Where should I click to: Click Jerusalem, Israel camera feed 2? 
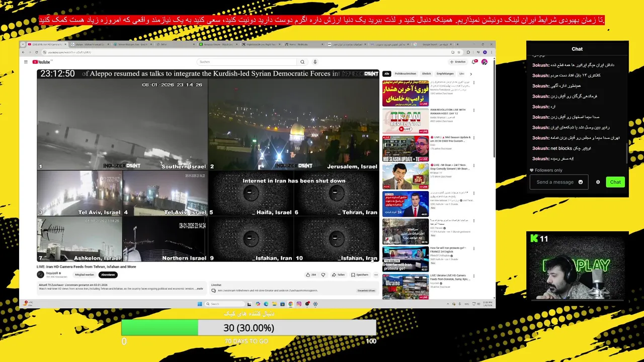(x=294, y=125)
